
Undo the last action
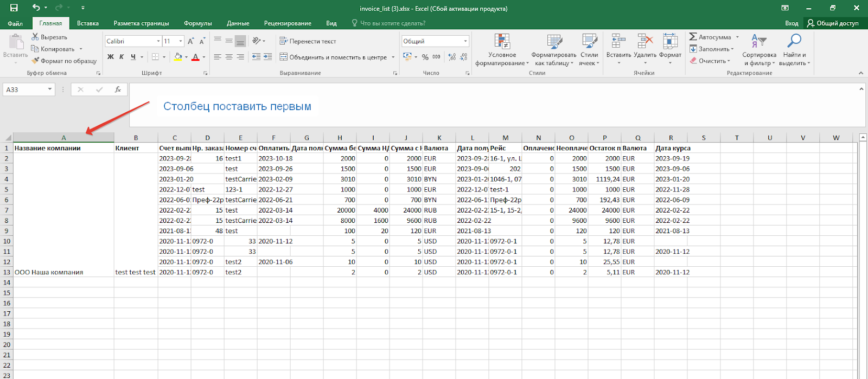click(36, 8)
